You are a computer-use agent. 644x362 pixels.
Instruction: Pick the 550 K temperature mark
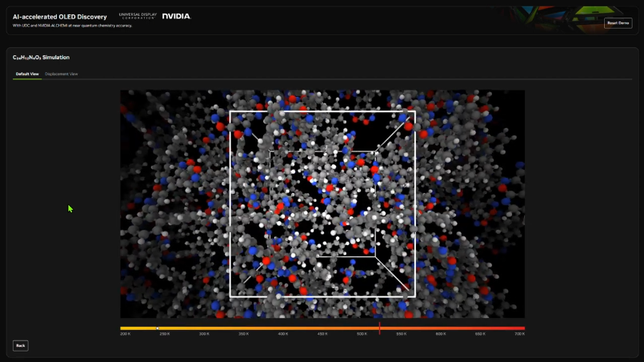pos(402,334)
